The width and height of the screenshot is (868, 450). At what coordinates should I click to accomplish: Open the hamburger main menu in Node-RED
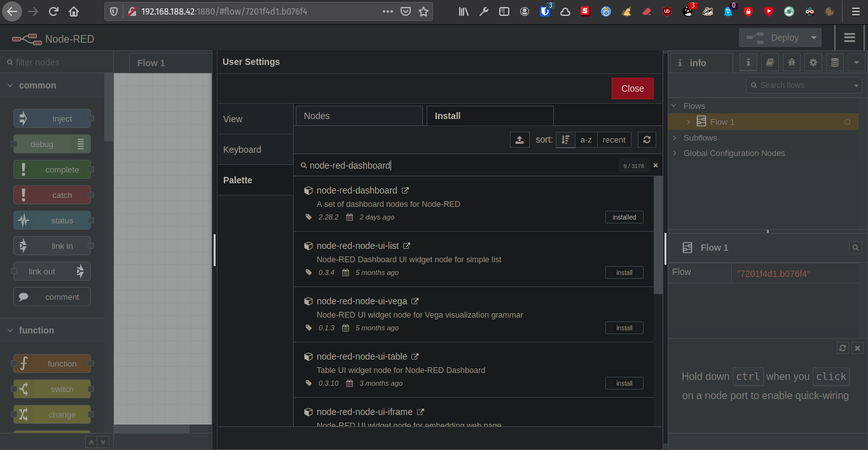tap(850, 38)
